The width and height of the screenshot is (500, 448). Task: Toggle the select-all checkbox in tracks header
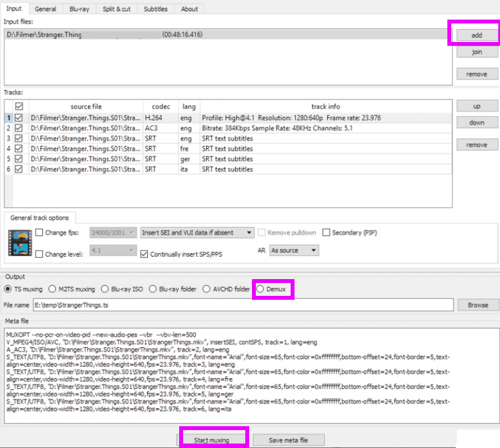pos(20,106)
